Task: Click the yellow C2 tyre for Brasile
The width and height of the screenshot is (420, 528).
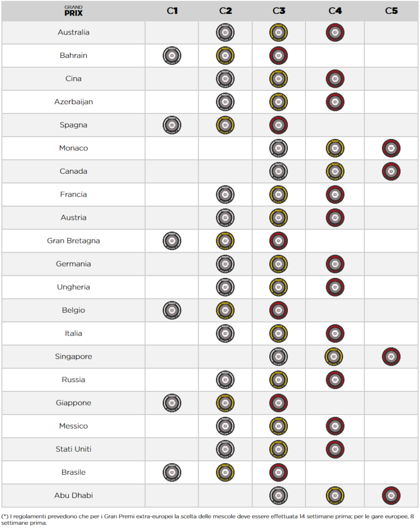Action: coord(225,472)
